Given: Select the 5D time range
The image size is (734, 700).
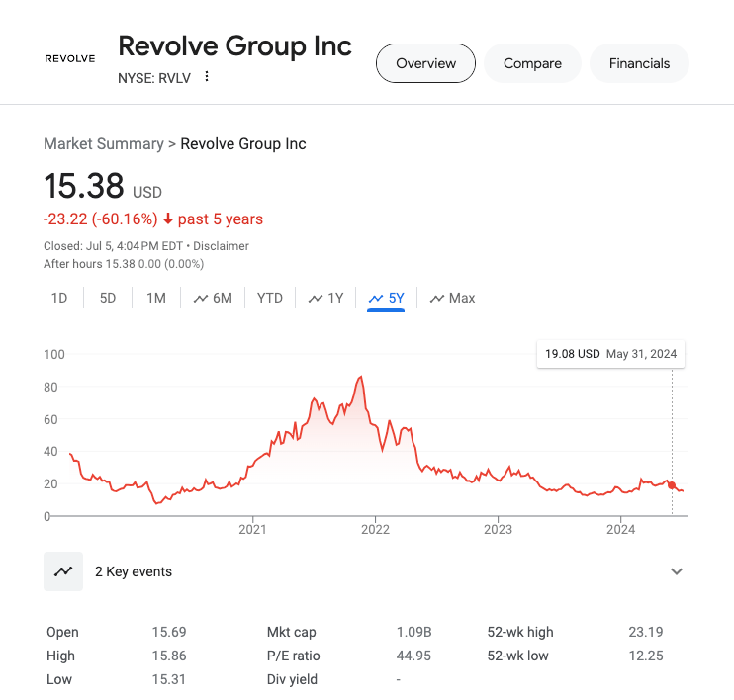Looking at the screenshot, I should pyautogui.click(x=108, y=298).
